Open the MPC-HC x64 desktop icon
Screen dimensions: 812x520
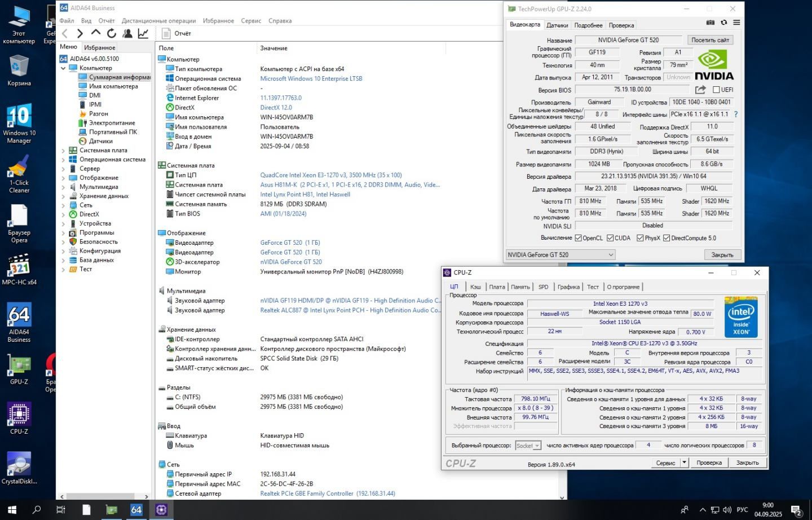pos(19,270)
